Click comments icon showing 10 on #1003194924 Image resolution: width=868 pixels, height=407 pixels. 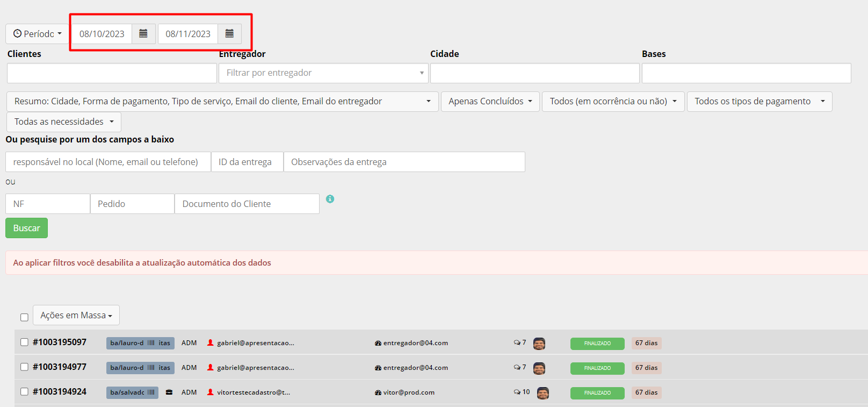(x=517, y=392)
